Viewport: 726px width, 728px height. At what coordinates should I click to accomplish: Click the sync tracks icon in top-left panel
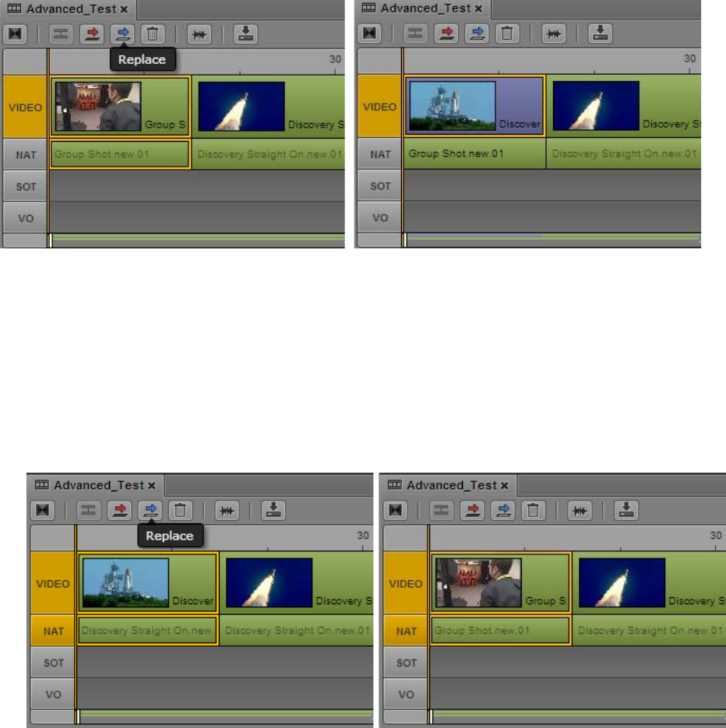61,34
